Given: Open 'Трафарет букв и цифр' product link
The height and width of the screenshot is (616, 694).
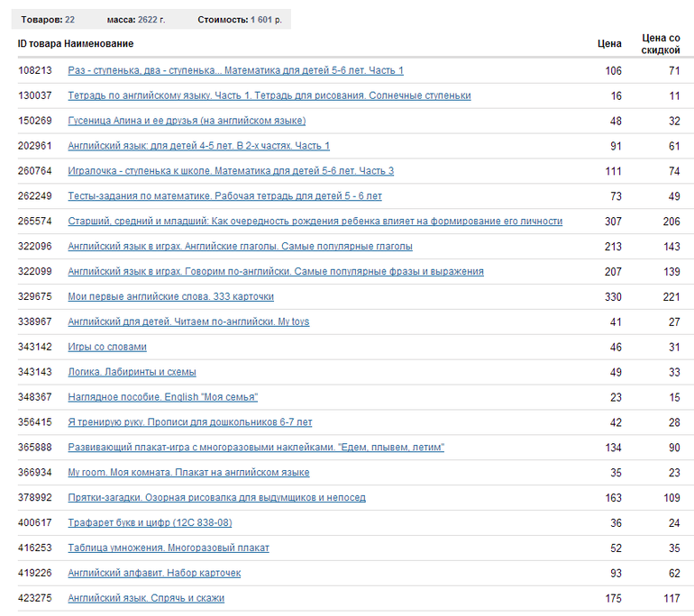Looking at the screenshot, I should (150, 523).
